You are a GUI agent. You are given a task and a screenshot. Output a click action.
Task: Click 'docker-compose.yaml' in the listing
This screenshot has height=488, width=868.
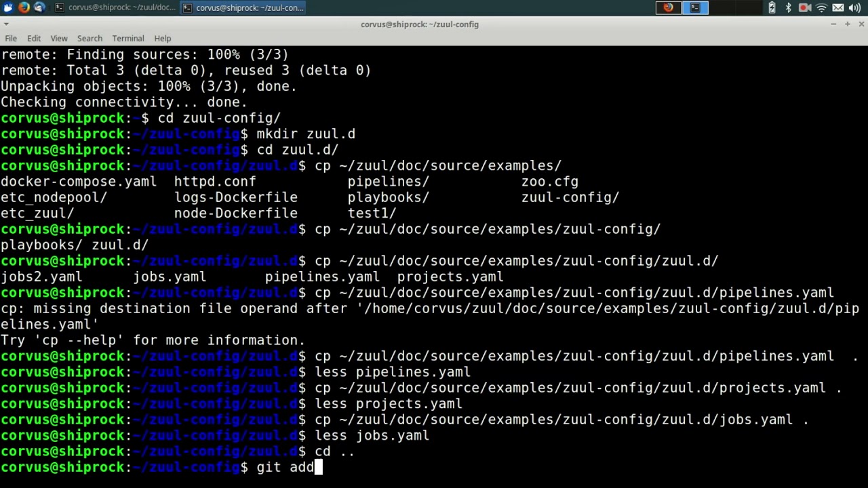pyautogui.click(x=79, y=182)
